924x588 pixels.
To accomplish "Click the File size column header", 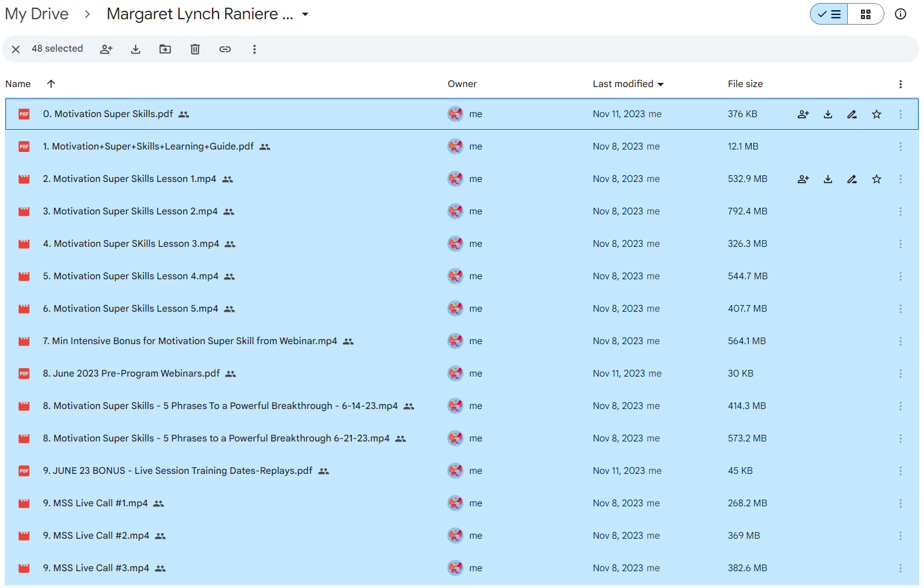I will (x=745, y=84).
